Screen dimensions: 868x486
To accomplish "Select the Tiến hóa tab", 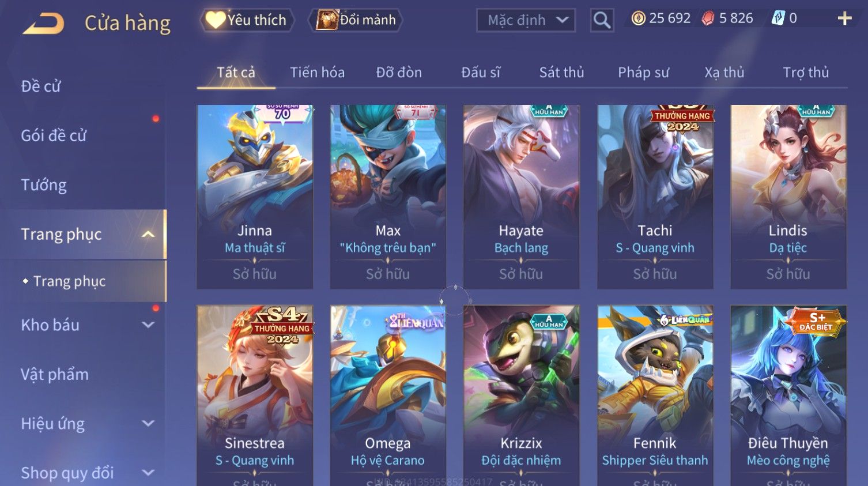I will tap(317, 72).
